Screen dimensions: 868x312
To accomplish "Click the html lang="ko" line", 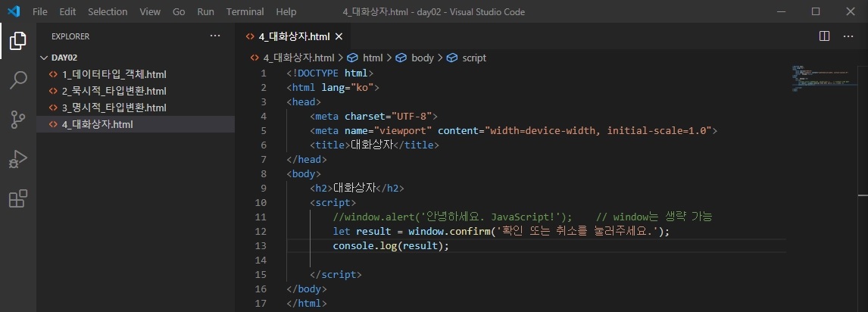I will tap(333, 87).
